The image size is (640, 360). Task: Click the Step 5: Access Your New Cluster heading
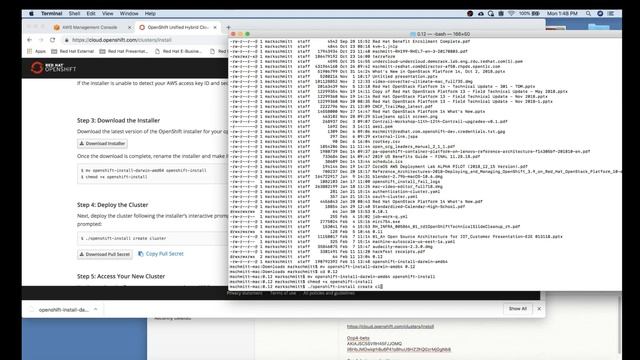pyautogui.click(x=121, y=276)
